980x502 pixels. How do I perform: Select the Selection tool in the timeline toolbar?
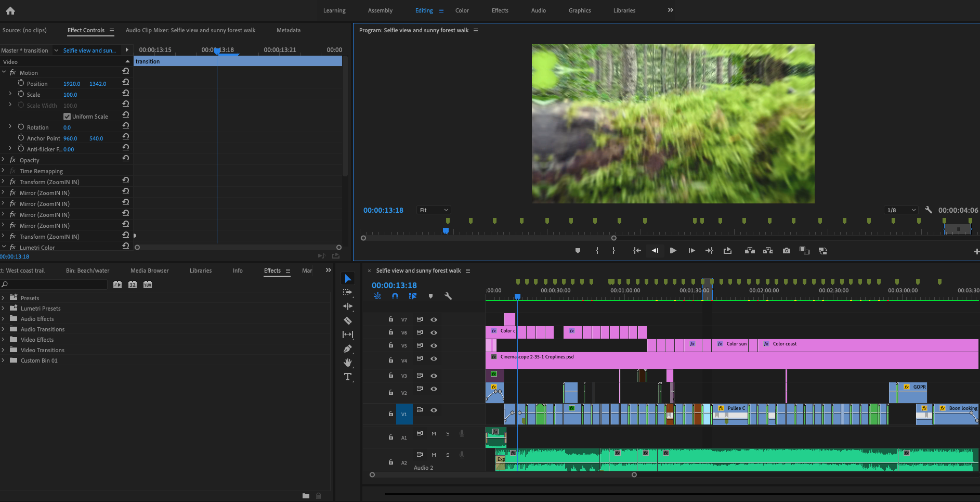(x=347, y=278)
